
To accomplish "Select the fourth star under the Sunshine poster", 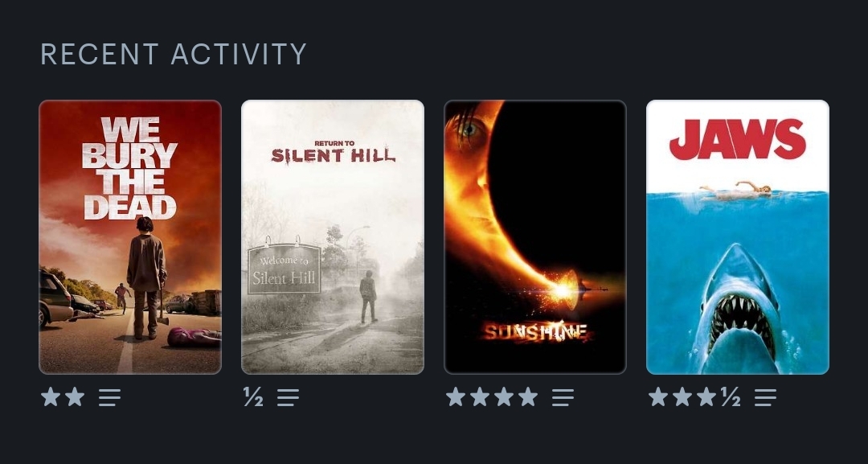I will 528,396.
